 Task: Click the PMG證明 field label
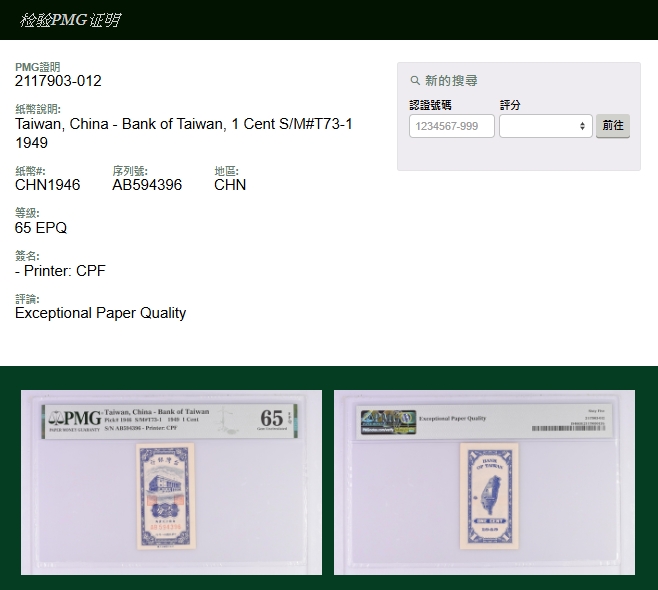click(x=37, y=67)
